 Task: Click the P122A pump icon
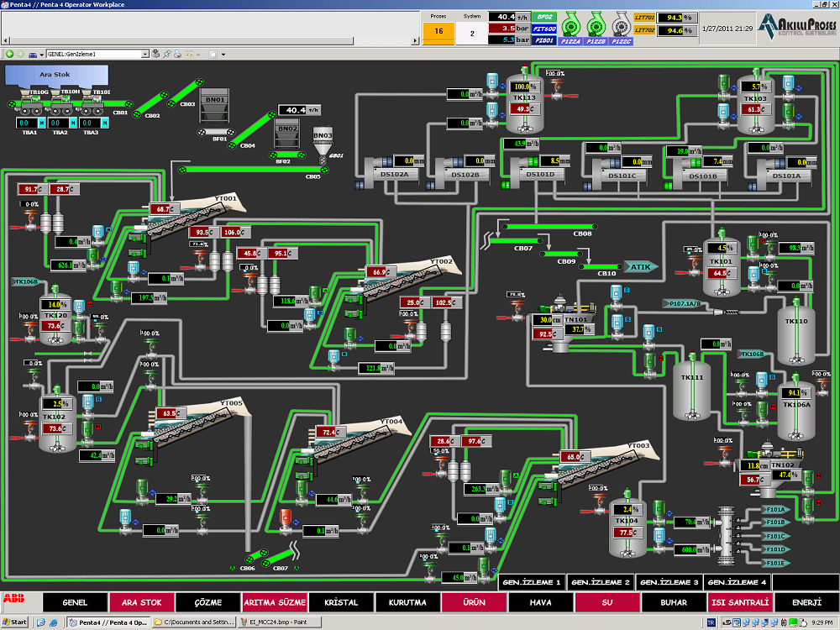[570, 23]
